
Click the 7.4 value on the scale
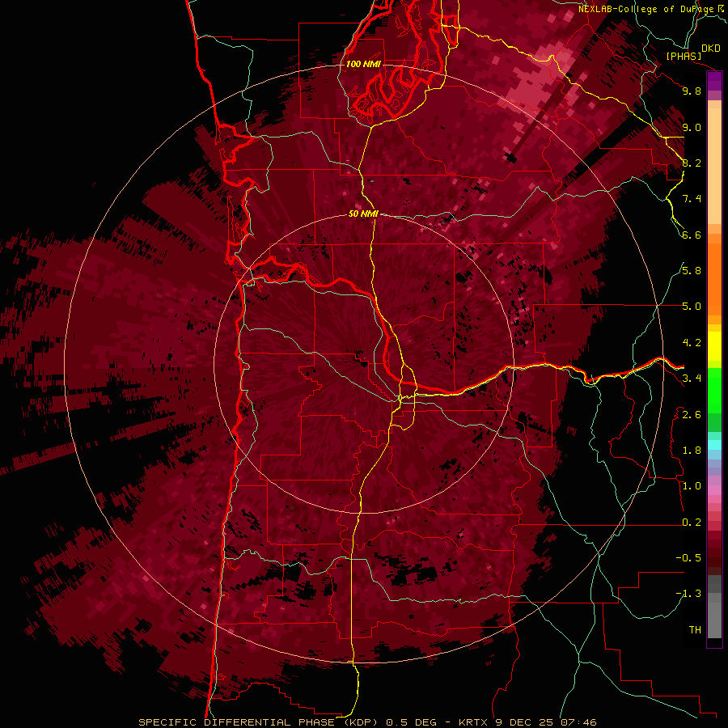tap(692, 199)
